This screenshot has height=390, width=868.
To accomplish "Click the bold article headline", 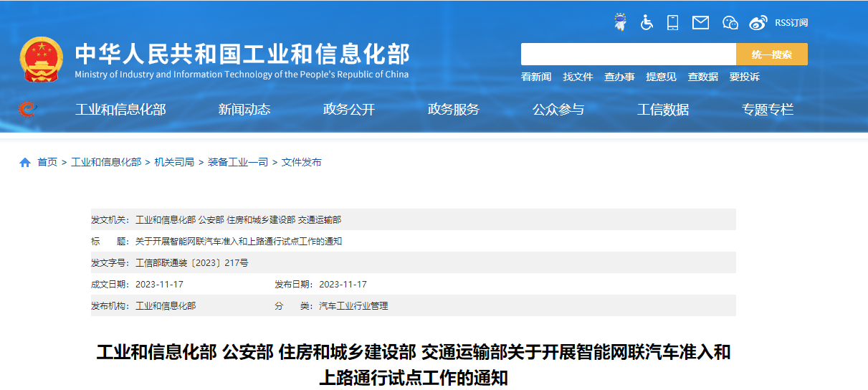I will point(414,364).
